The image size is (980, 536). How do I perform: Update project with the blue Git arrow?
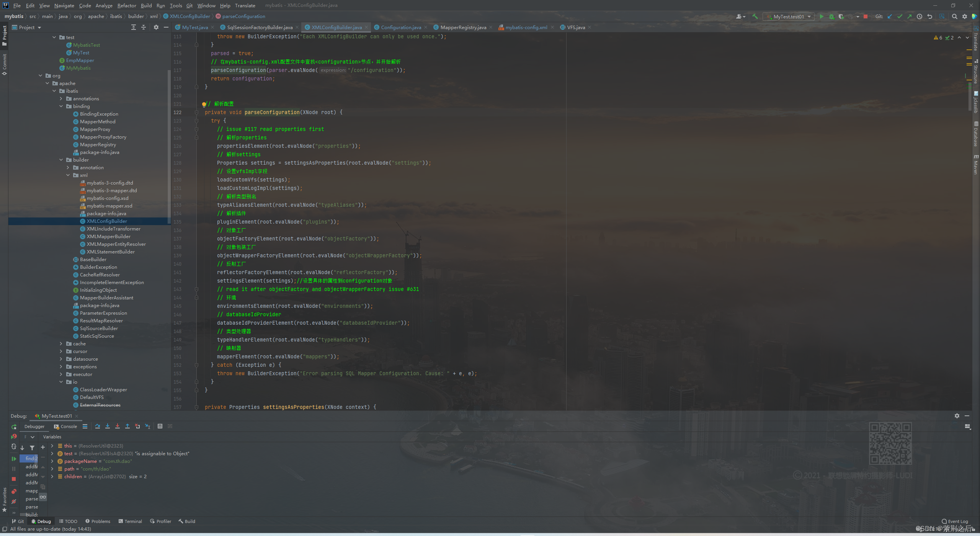tap(890, 16)
